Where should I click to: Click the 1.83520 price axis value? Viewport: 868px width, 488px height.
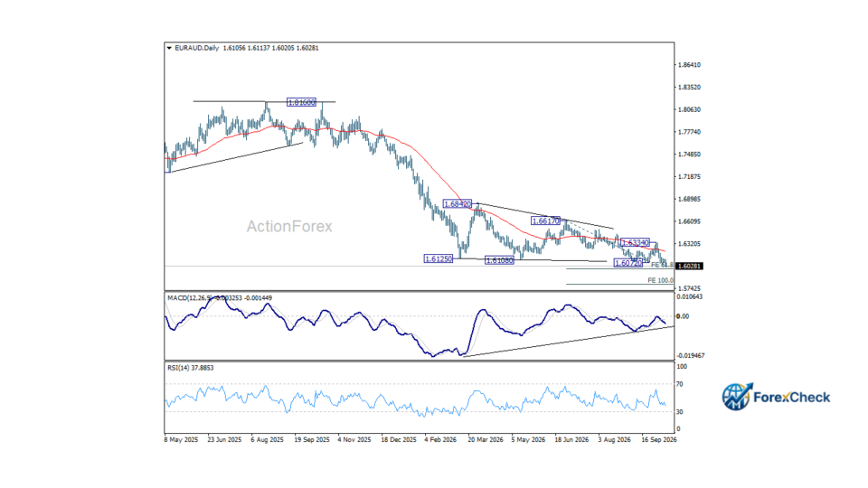point(689,88)
